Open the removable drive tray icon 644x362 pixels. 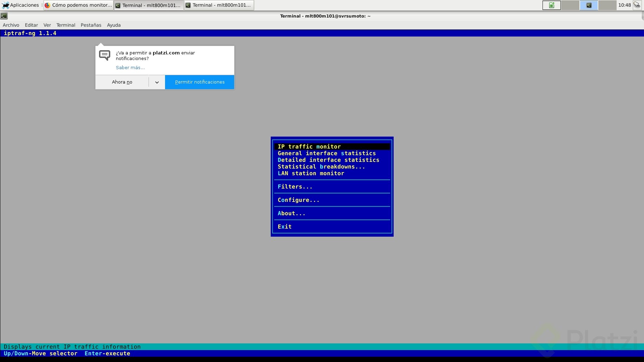[x=637, y=5]
